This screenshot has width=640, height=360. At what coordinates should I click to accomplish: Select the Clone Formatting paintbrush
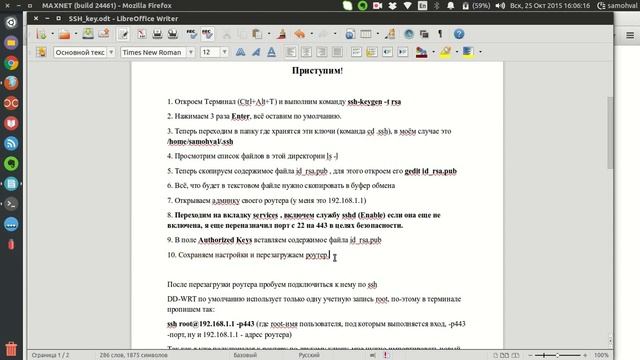pos(281,34)
